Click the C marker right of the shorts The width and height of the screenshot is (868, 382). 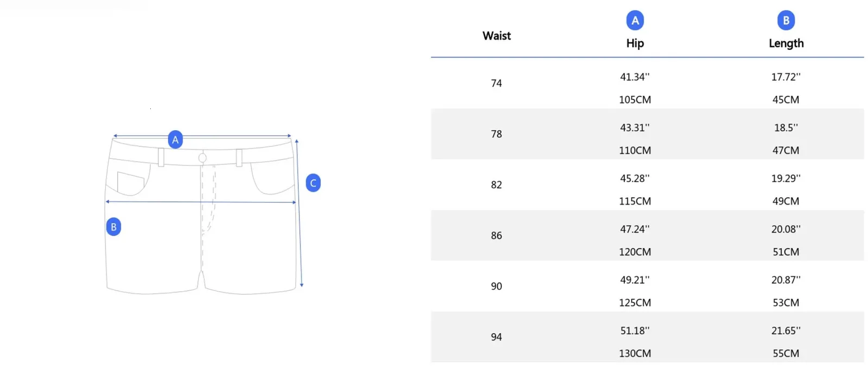[x=313, y=183]
